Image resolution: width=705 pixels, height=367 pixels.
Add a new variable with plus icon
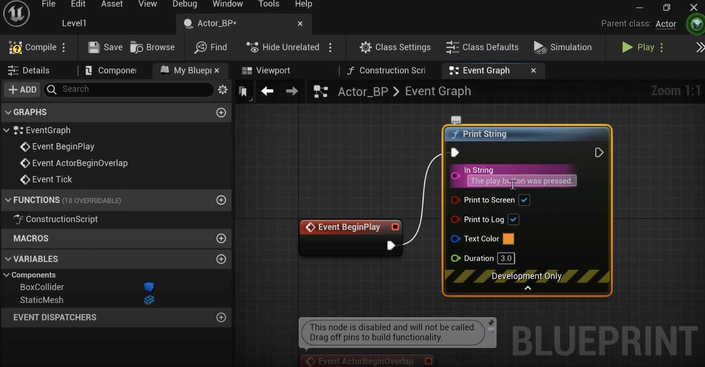tap(221, 259)
